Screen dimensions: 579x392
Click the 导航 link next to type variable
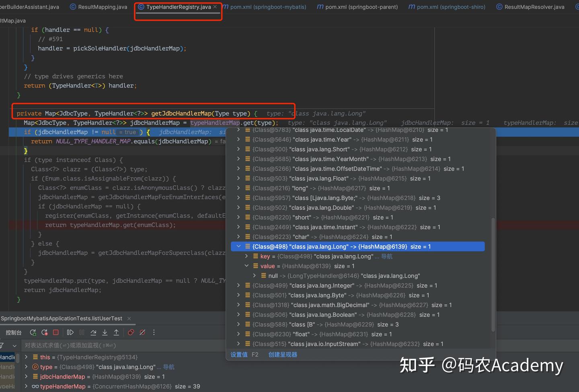coord(168,367)
